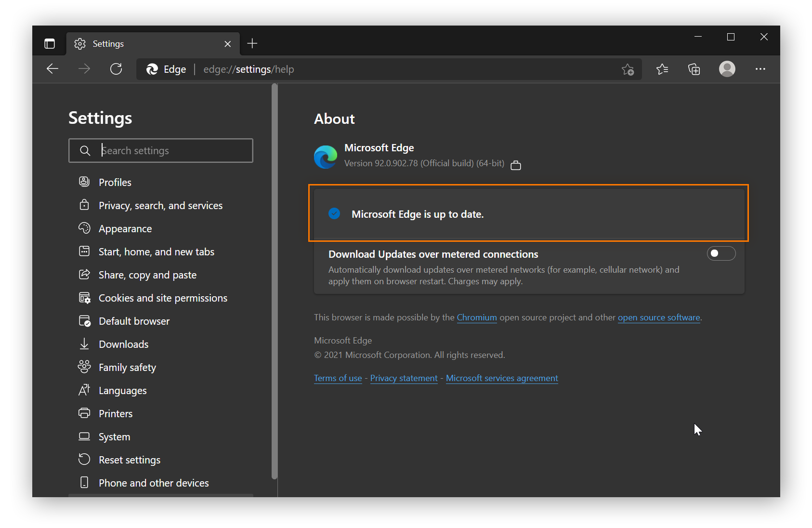Open a new browser tab

[x=252, y=43]
